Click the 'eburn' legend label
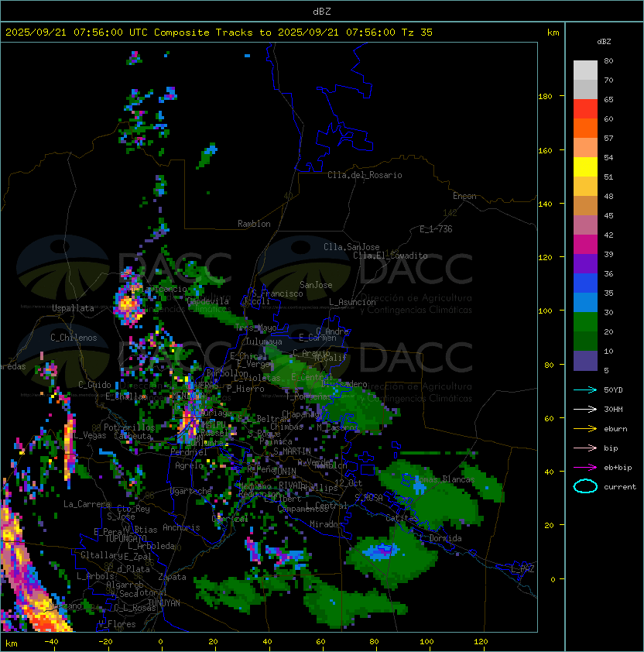Viewport: 644px width, 652px height. 615,429
